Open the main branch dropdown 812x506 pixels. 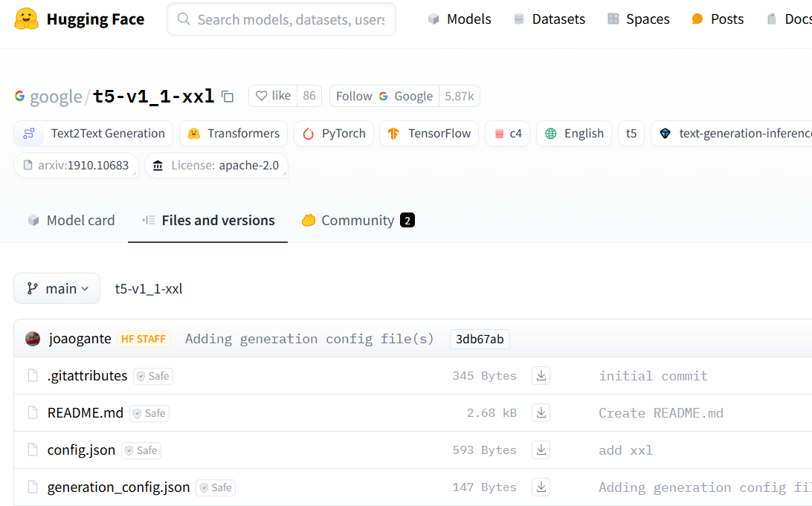(57, 288)
